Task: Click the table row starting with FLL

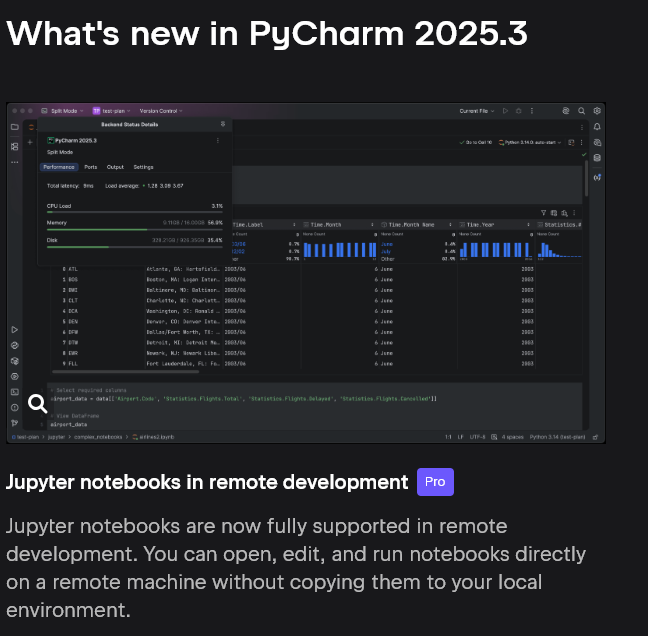Action: (317, 364)
